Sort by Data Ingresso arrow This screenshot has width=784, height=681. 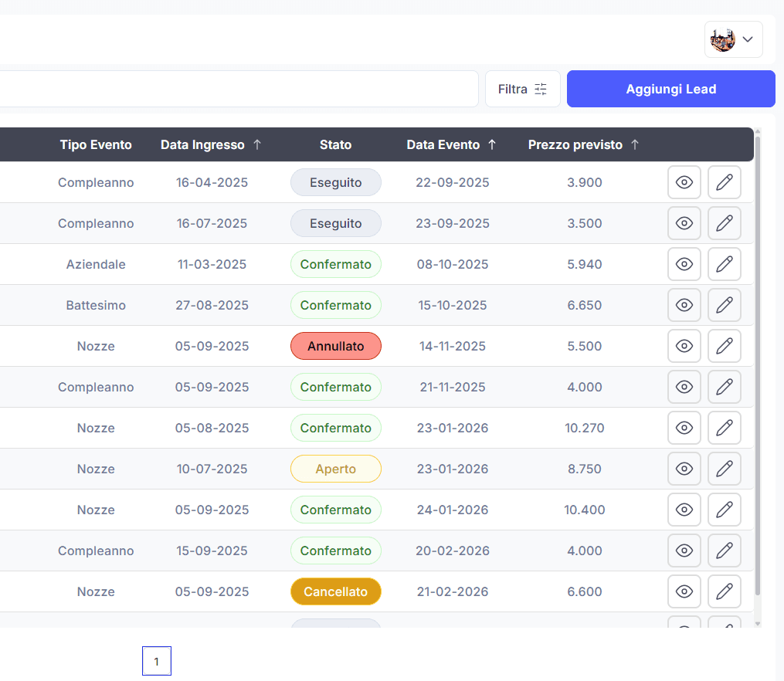coord(257,145)
